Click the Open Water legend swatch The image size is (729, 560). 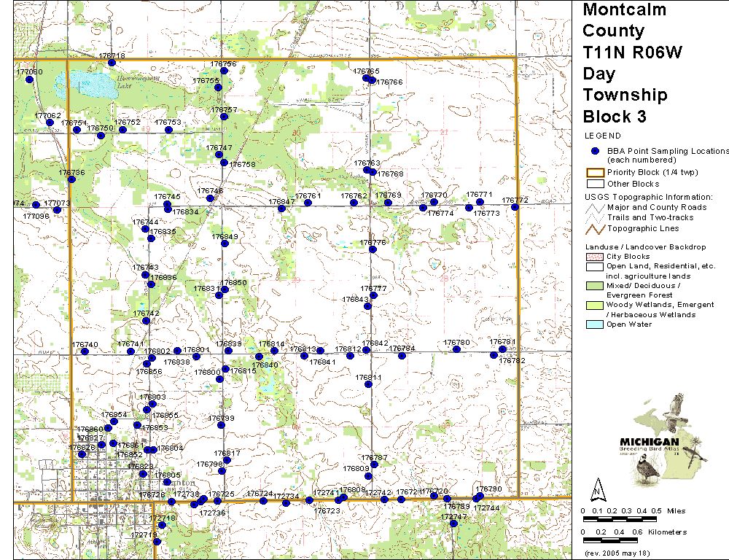(596, 324)
